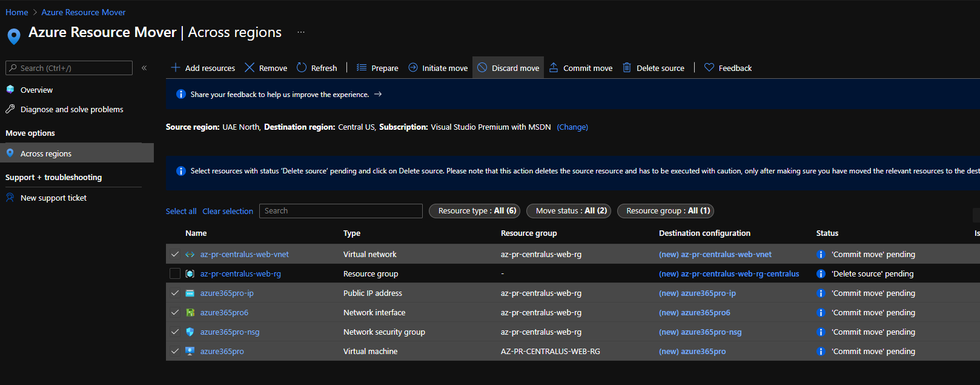Open Overview in the left menu

36,90
